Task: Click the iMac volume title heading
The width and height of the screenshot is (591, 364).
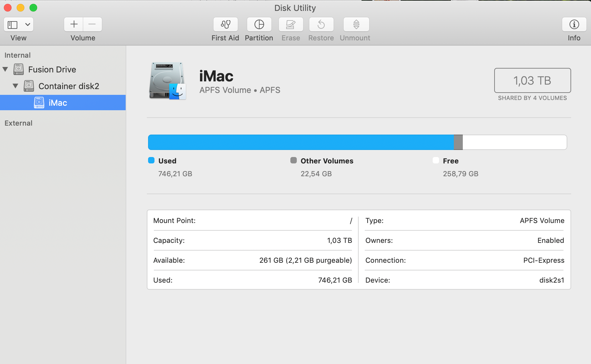Action: tap(216, 76)
